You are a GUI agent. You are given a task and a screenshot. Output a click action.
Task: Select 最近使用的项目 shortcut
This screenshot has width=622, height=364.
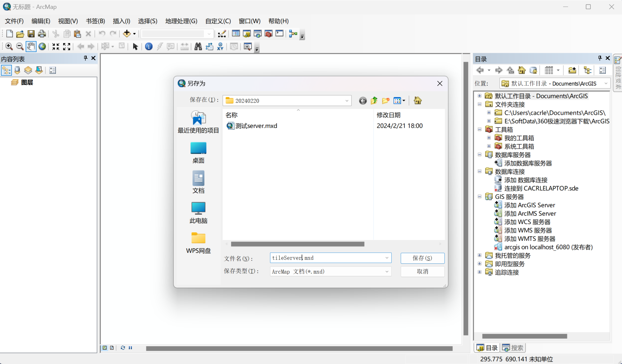coord(198,122)
